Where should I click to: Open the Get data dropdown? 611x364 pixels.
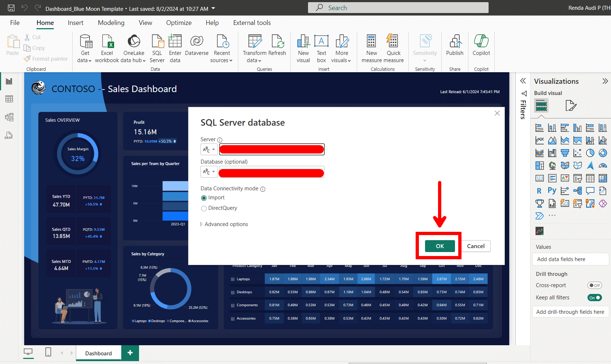85,49
